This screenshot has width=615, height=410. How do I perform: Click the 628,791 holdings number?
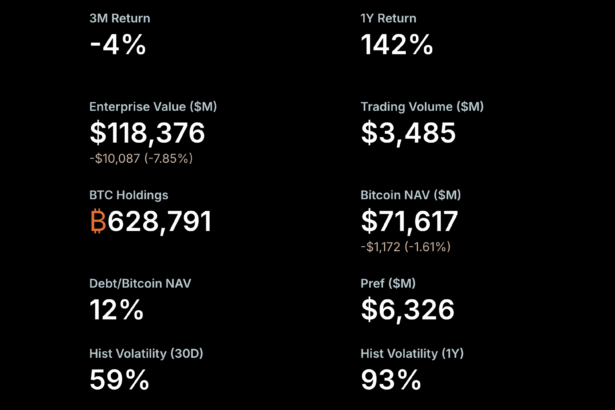pyautogui.click(x=160, y=221)
